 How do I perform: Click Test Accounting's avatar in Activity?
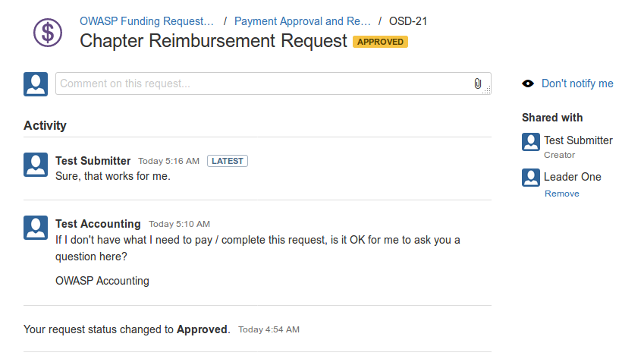click(x=36, y=228)
